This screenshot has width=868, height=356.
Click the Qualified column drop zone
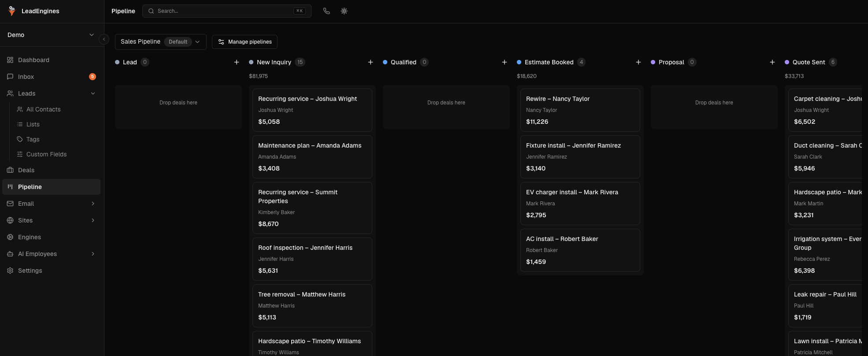446,107
